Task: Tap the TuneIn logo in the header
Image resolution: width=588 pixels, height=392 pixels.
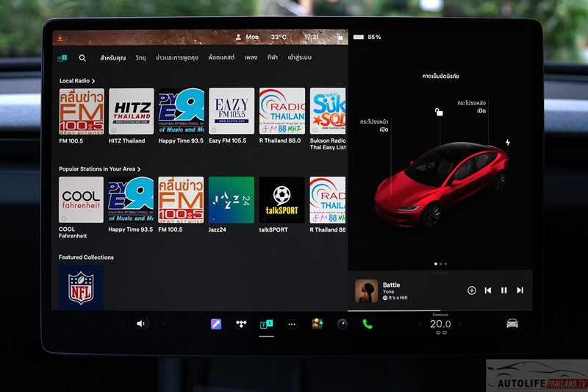Action: [x=62, y=58]
